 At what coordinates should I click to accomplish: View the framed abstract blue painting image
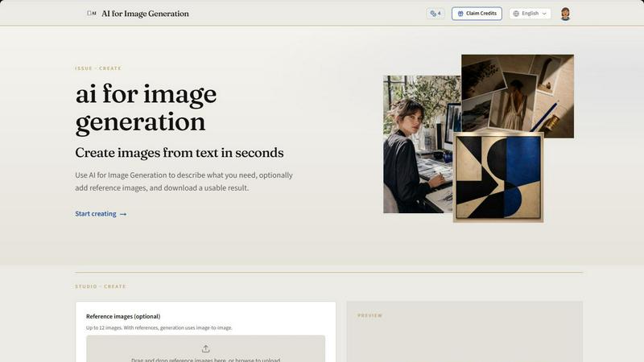pos(498,177)
